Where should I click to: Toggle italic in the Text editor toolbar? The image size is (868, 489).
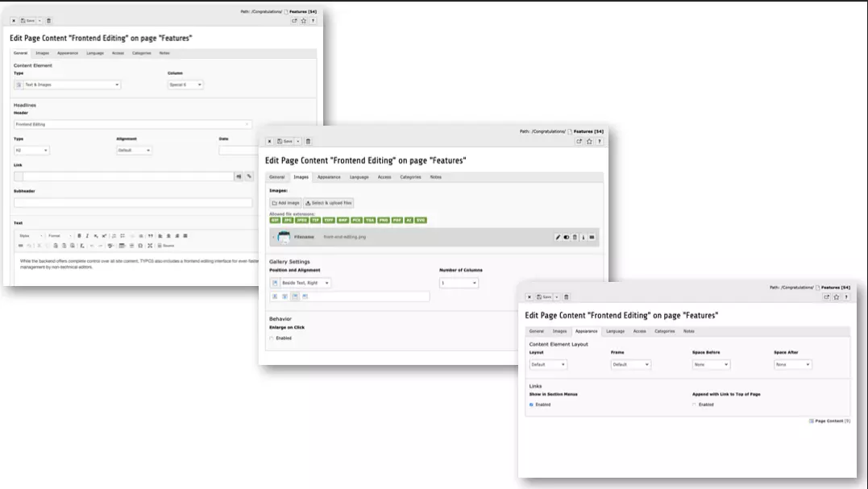point(88,236)
